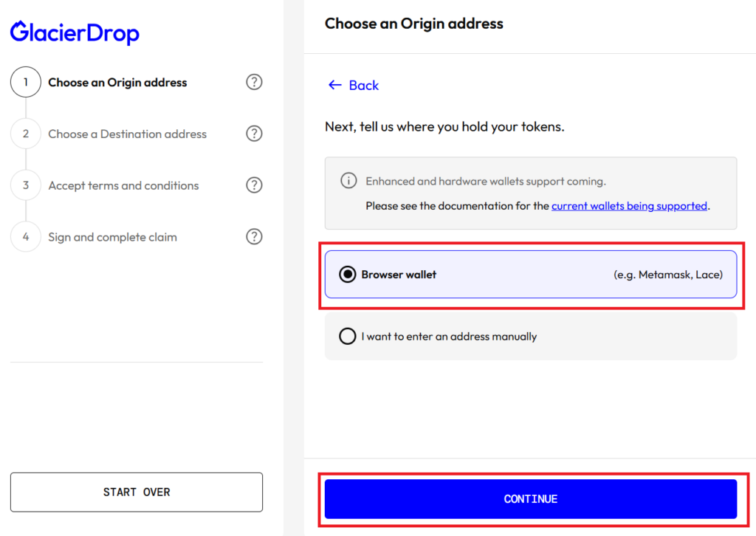
Task: Click the CONTINUE button
Action: (x=530, y=499)
